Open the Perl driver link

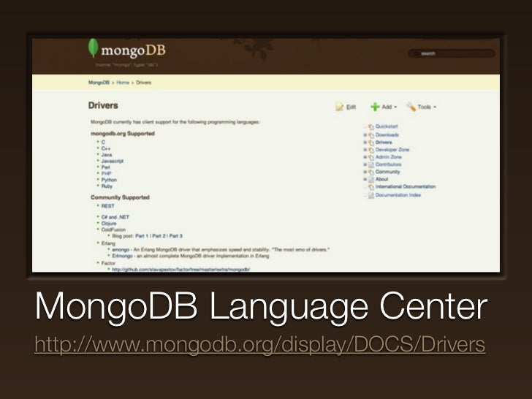[105, 167]
